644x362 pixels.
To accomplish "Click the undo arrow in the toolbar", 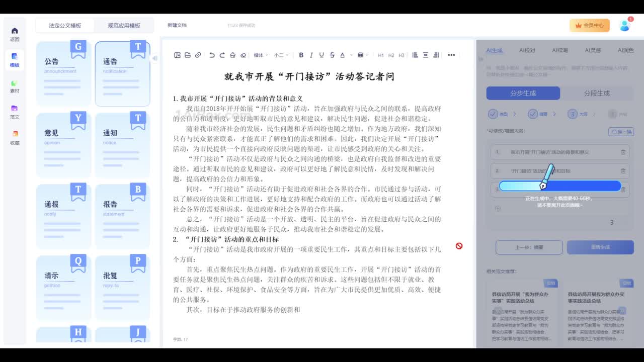I will tap(212, 55).
